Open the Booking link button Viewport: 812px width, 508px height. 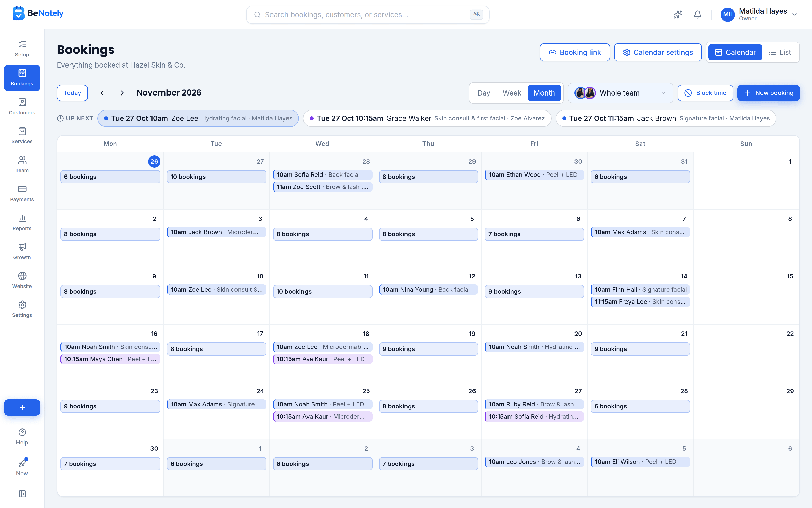(x=575, y=52)
